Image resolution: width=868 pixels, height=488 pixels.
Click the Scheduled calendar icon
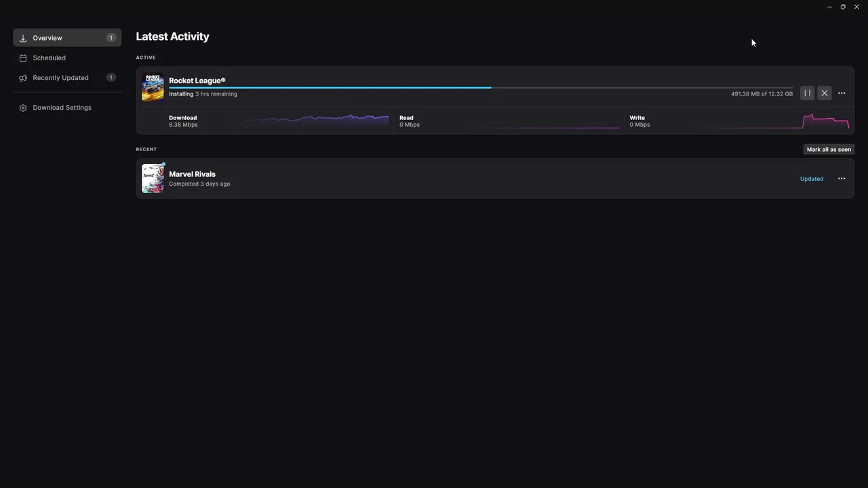(23, 58)
